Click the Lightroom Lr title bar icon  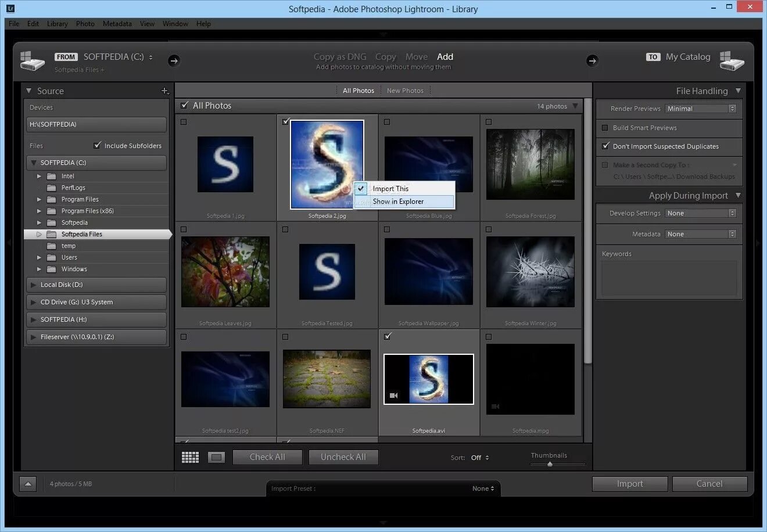10,9
